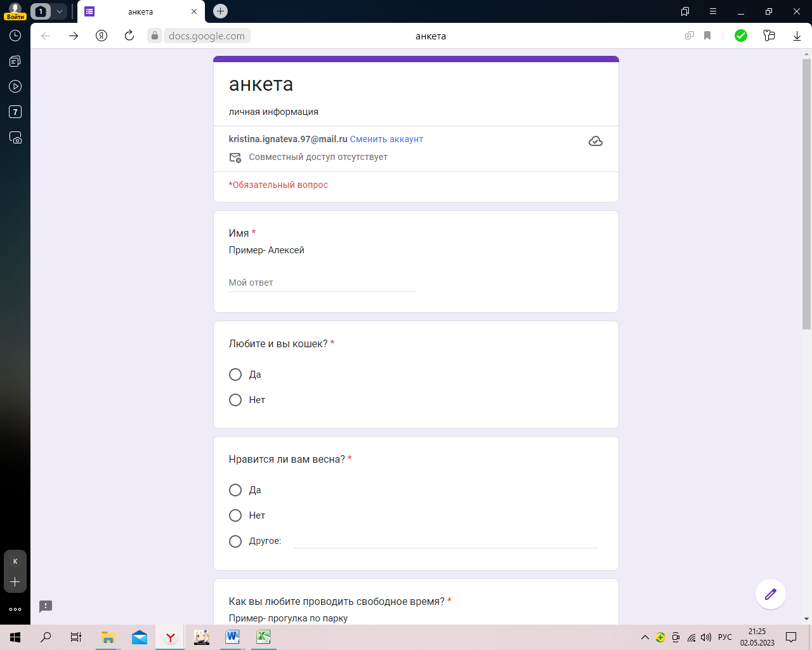Viewport: 812px width, 650px height.
Task: Click the scrollbar up arrow
Action: (806, 53)
